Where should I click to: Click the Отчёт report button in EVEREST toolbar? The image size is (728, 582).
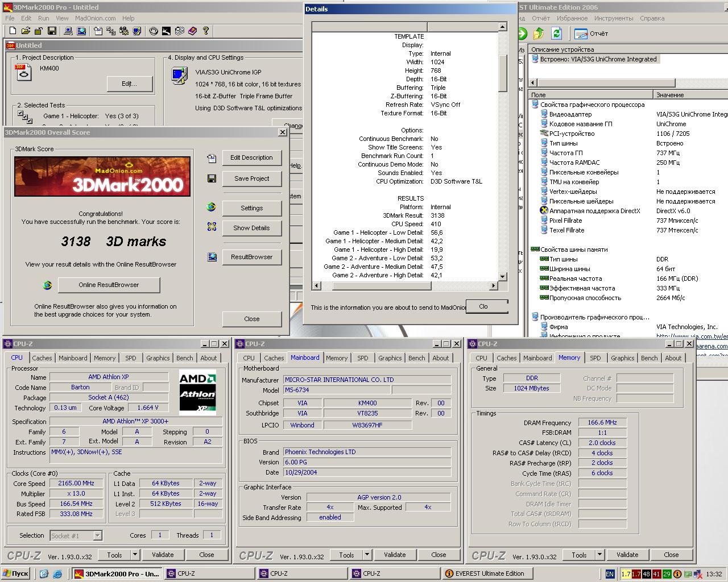591,34
